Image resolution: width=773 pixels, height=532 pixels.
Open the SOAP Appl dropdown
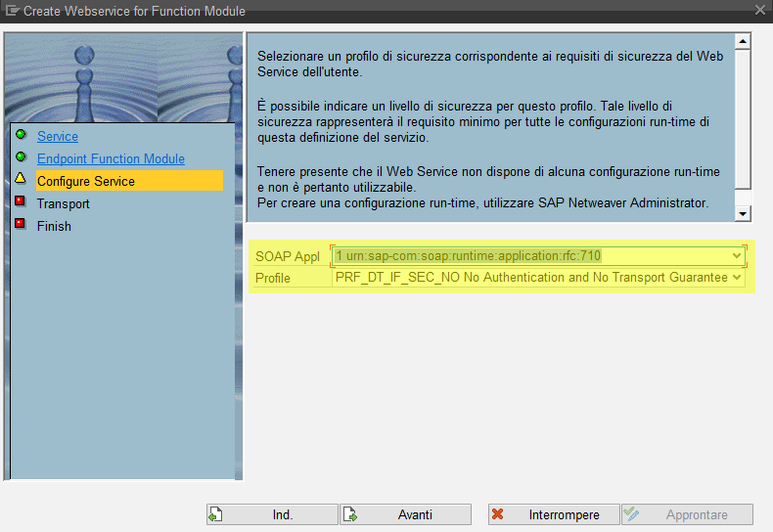[x=737, y=255]
